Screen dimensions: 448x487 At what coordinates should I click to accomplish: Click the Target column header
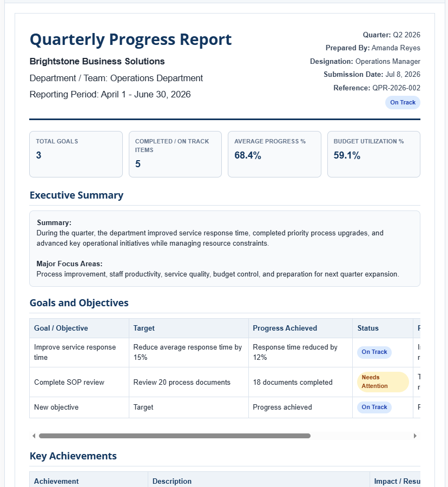click(189, 328)
